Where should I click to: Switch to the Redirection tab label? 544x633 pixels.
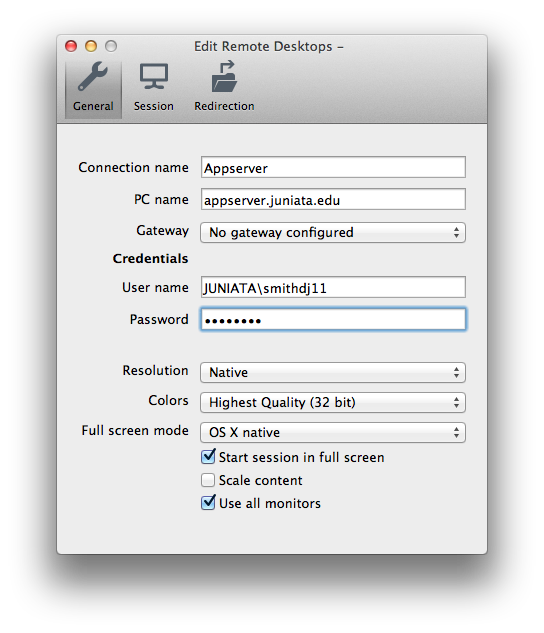(224, 106)
